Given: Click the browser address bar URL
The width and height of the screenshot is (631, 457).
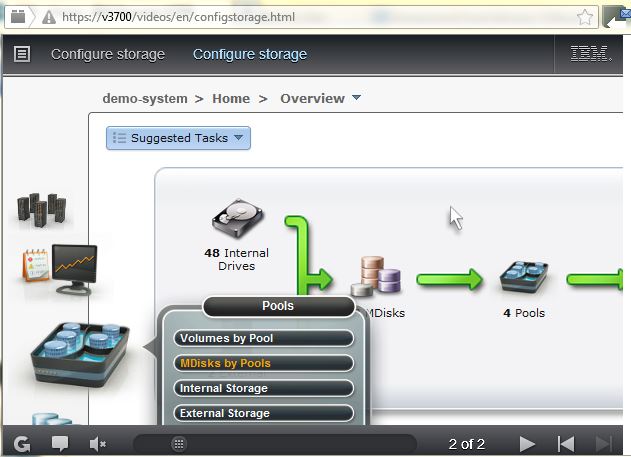Looking at the screenshot, I should [x=178, y=17].
